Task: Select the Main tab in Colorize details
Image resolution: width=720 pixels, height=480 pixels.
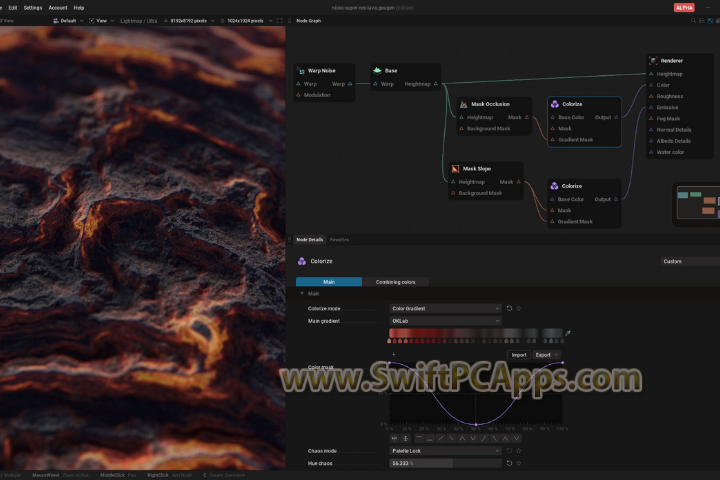Action: click(x=329, y=282)
